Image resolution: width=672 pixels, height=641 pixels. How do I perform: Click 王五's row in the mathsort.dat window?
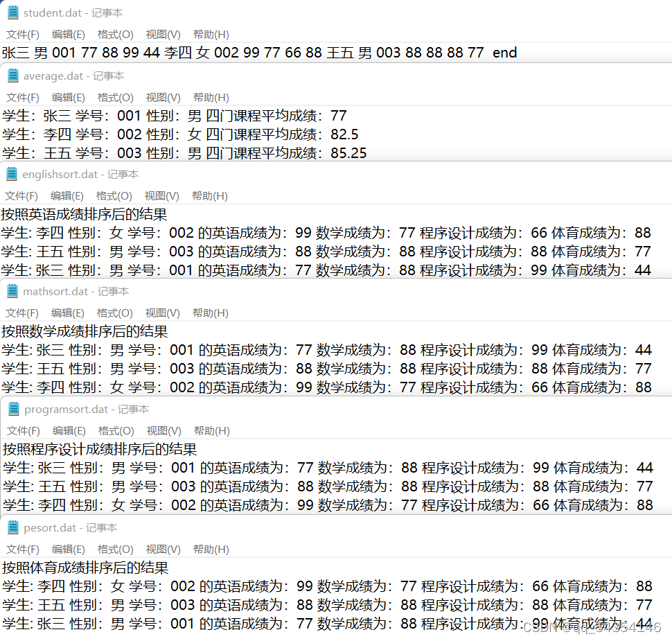326,369
